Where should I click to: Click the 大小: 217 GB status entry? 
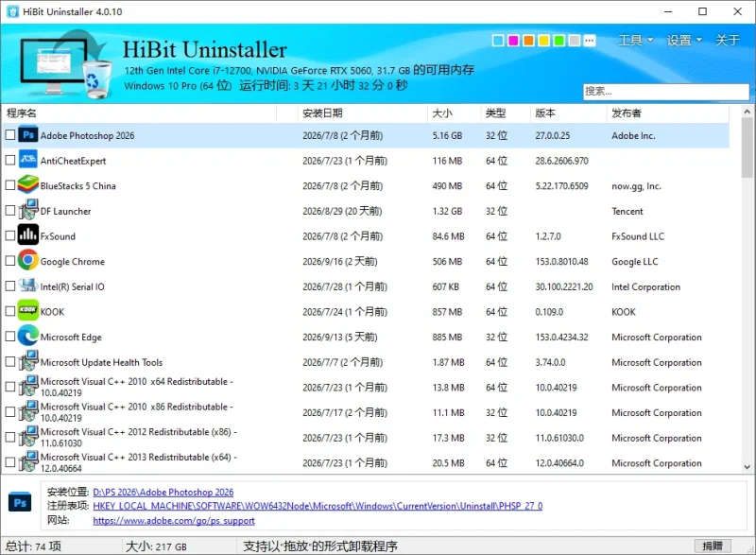156,546
